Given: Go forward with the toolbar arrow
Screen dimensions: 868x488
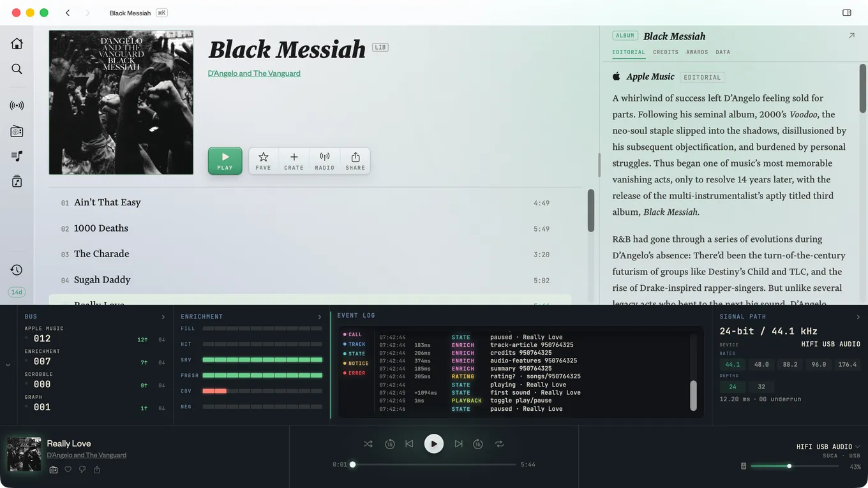Looking at the screenshot, I should tap(87, 13).
